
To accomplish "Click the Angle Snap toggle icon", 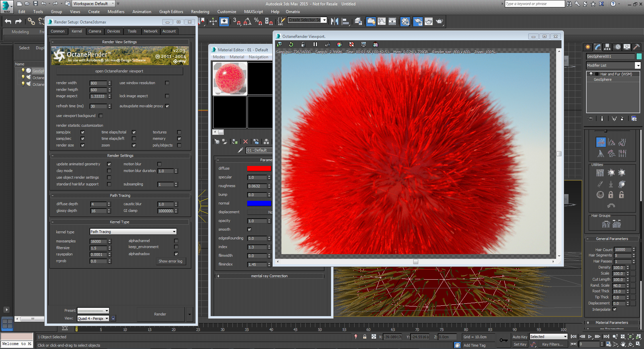I will point(247,21).
